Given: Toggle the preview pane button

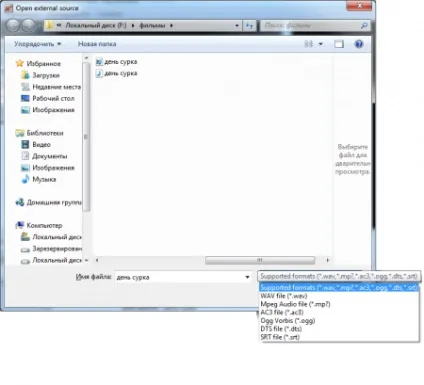Looking at the screenshot, I should [339, 44].
